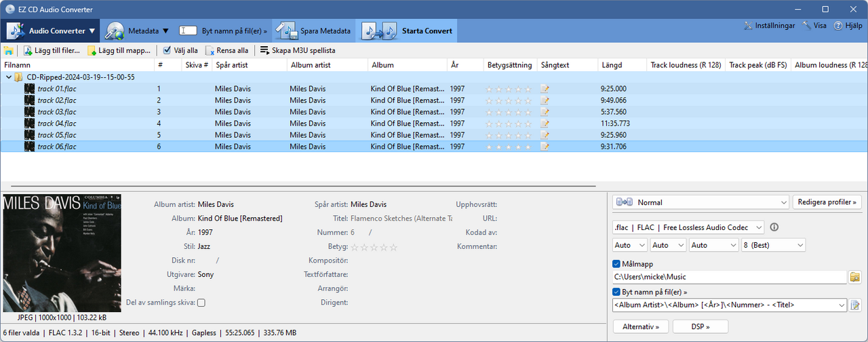Click the edit filename pattern icon
Viewport: 868px width, 342px height.
[x=855, y=305]
